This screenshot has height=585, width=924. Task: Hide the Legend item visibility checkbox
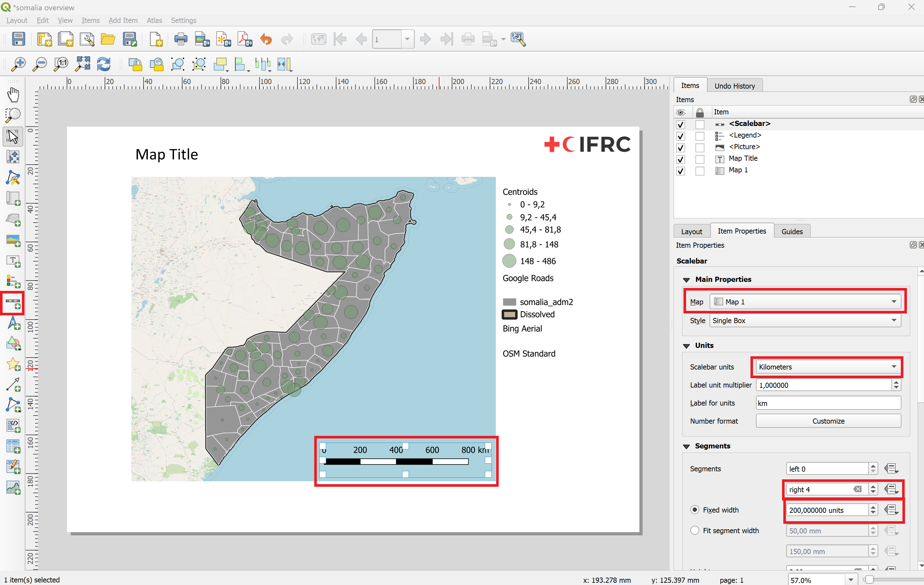680,136
